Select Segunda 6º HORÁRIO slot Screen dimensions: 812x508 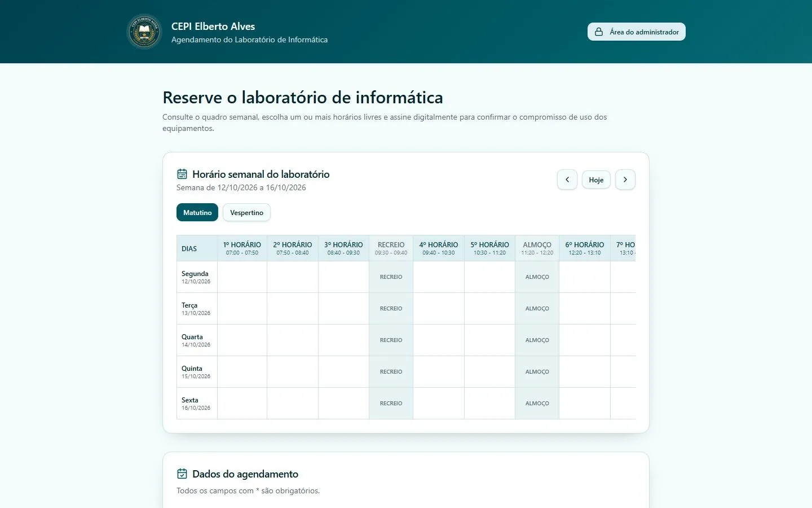[585, 277]
